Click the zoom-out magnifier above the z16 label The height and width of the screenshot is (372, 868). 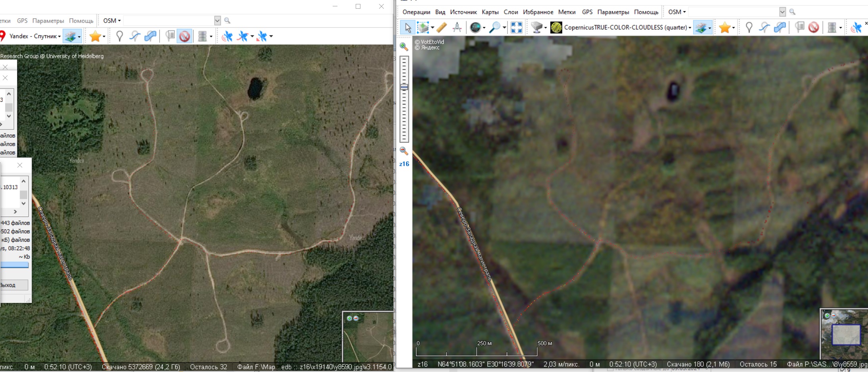(404, 151)
